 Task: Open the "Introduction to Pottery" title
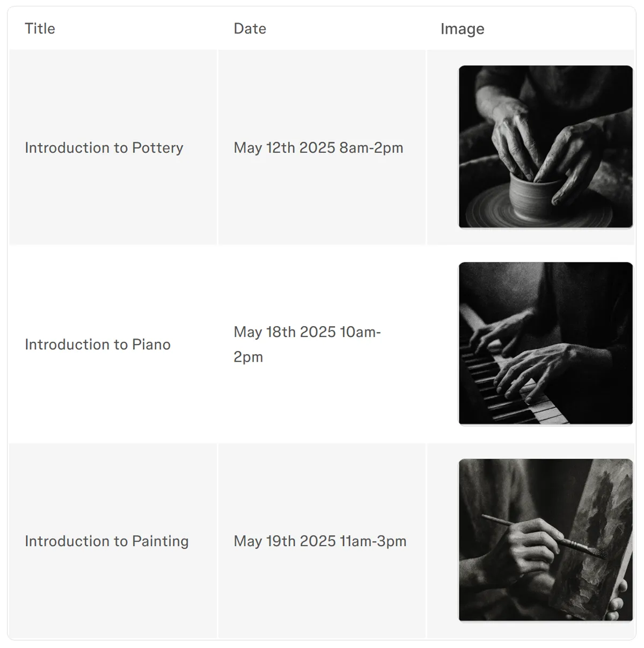click(x=104, y=148)
